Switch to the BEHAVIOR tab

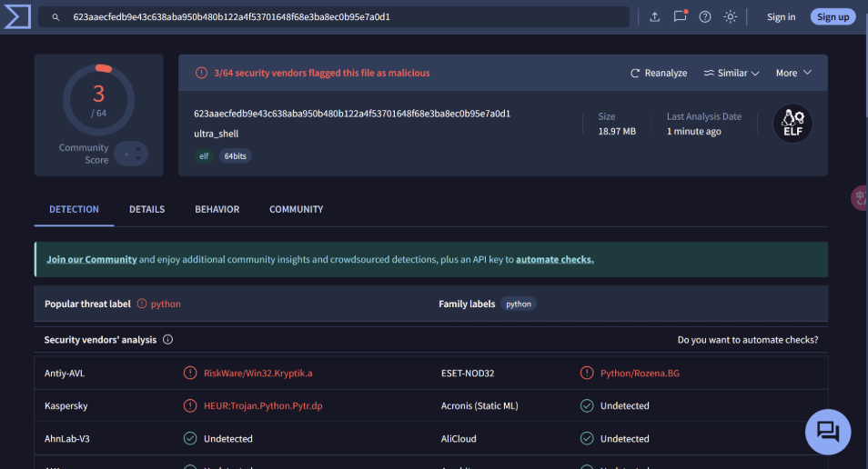tap(217, 209)
